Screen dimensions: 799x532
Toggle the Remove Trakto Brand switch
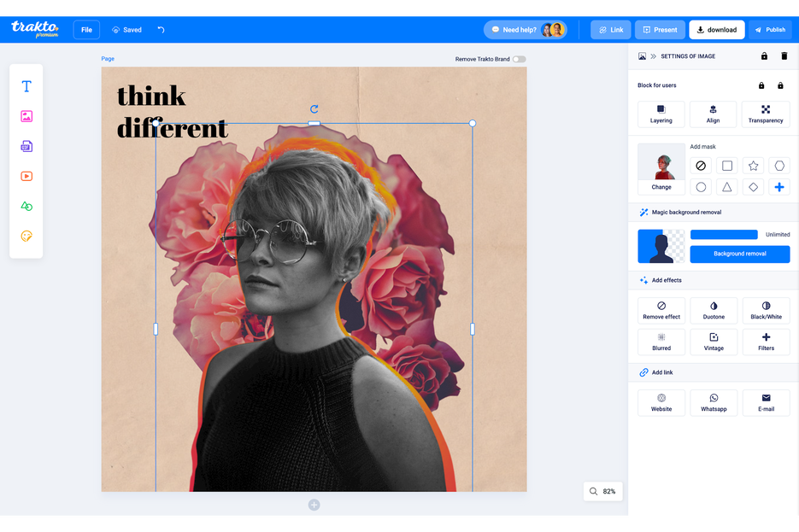[520, 59]
